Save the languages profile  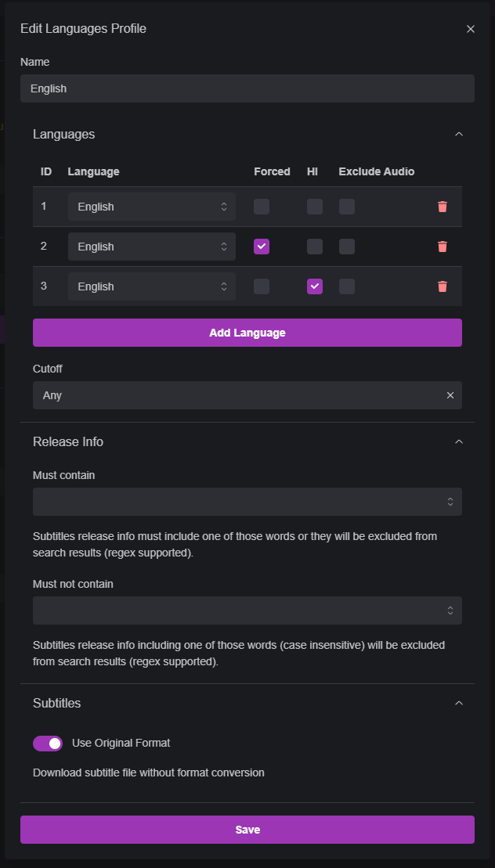coord(247,830)
